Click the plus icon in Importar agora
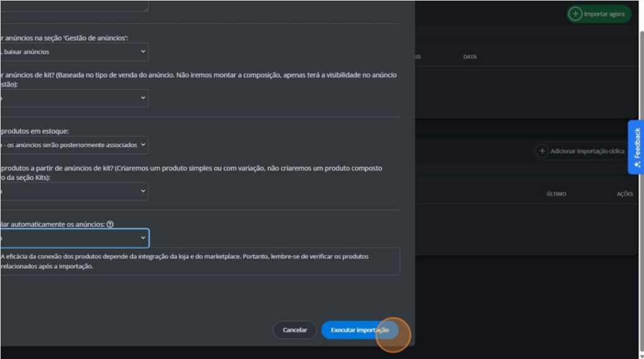Image resolution: width=644 pixels, height=359 pixels. (x=575, y=14)
